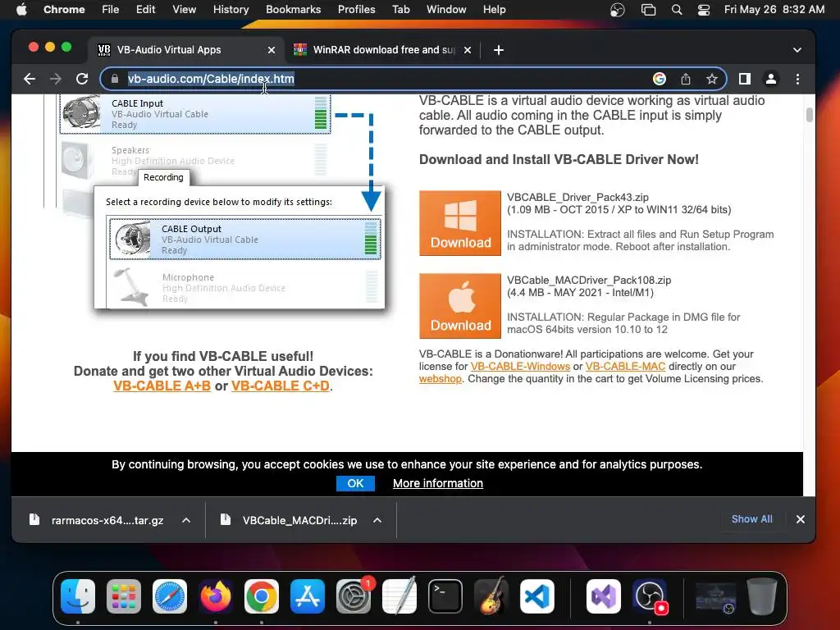Click CABLE Output device image
Image resolution: width=840 pixels, height=630 pixels.
[133, 239]
